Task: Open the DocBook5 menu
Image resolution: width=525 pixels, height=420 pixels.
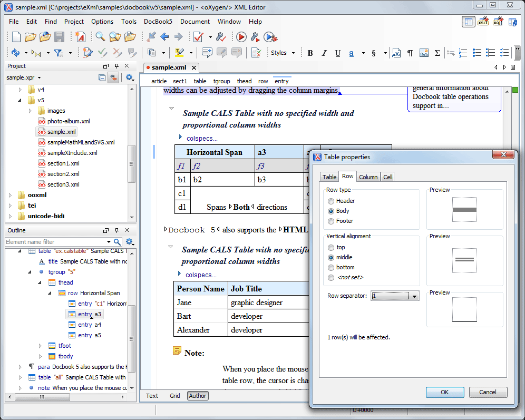Action: [x=158, y=22]
